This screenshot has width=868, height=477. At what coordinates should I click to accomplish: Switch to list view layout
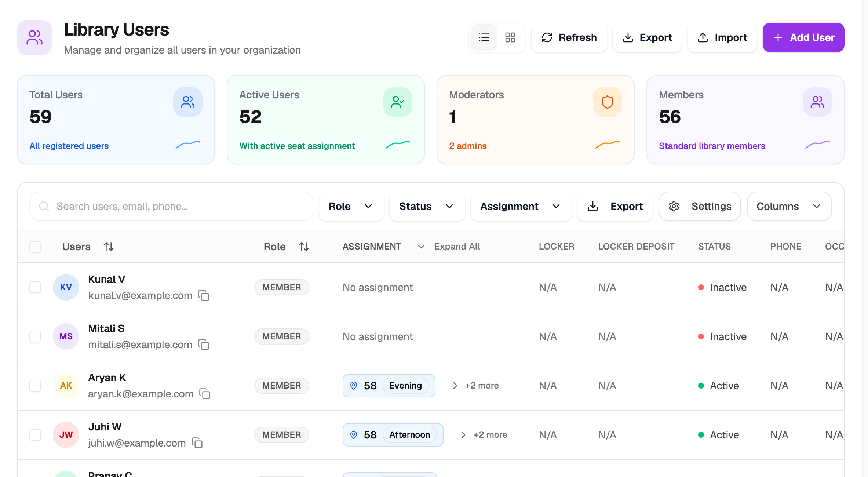click(484, 37)
